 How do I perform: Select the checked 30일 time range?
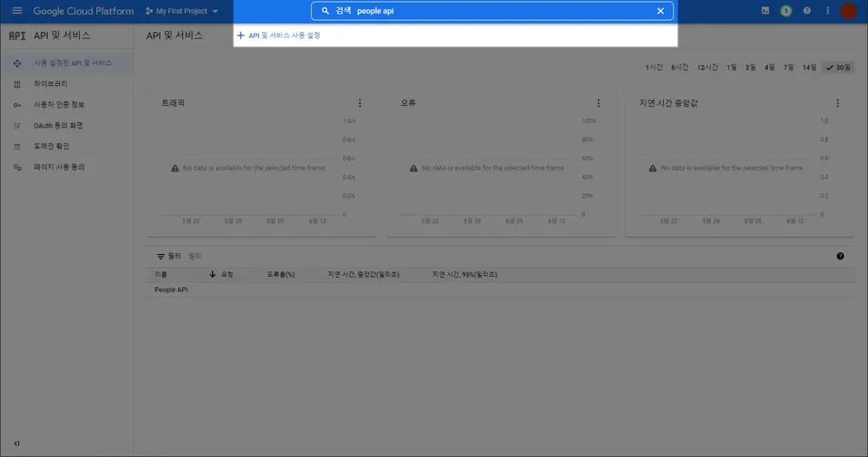838,68
